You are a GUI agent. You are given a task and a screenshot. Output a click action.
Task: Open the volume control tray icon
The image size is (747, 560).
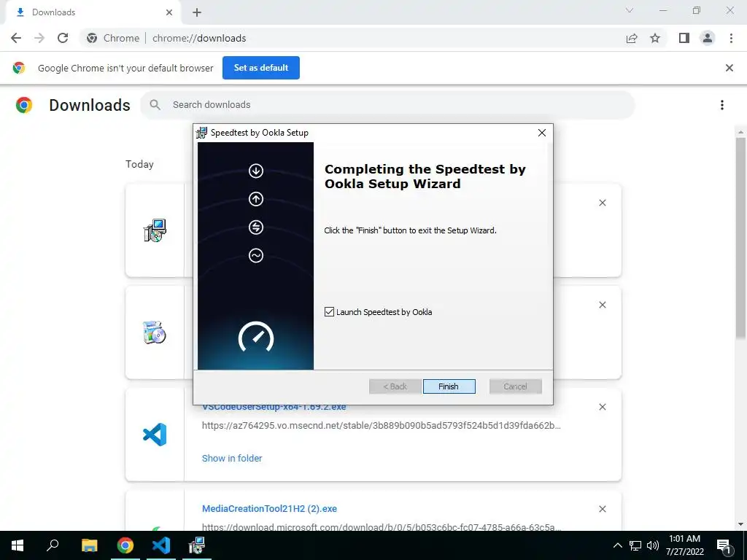pos(653,545)
